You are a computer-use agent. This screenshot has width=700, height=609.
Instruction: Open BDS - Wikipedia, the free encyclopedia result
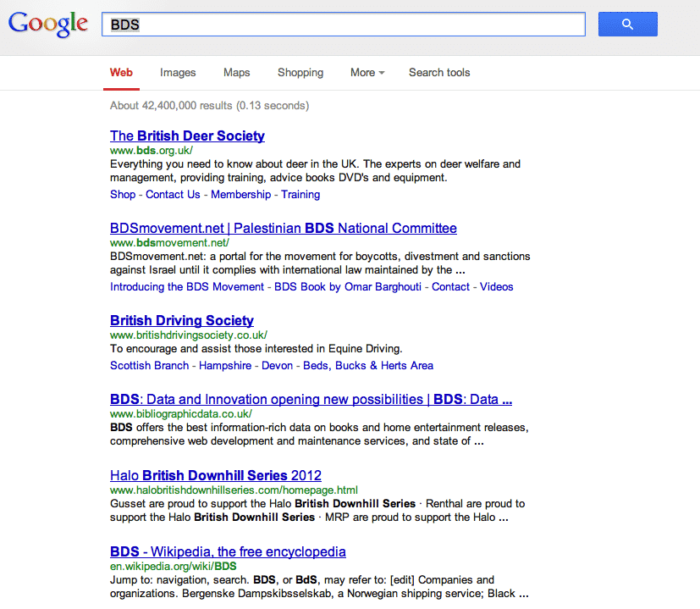click(x=228, y=551)
